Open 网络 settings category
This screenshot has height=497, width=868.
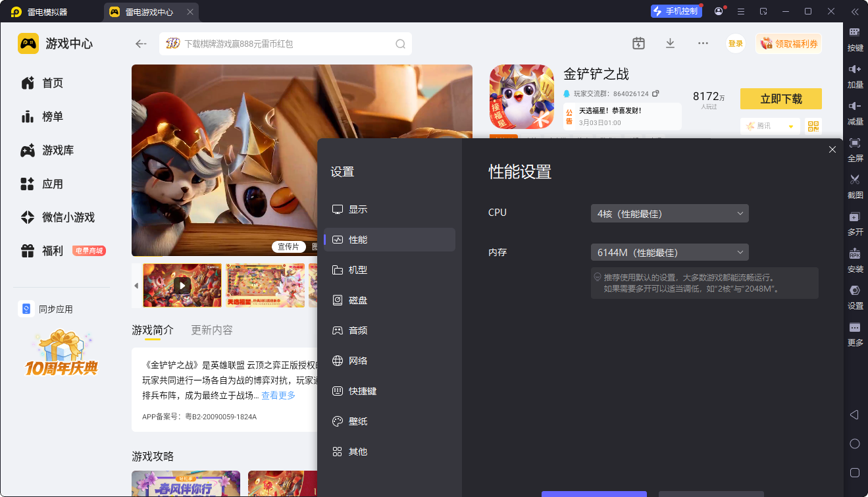pos(390,361)
